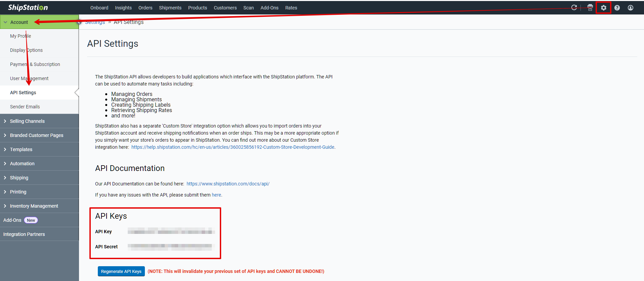644x281 pixels.
Task: Expand the Automation section
Action: [x=39, y=164]
